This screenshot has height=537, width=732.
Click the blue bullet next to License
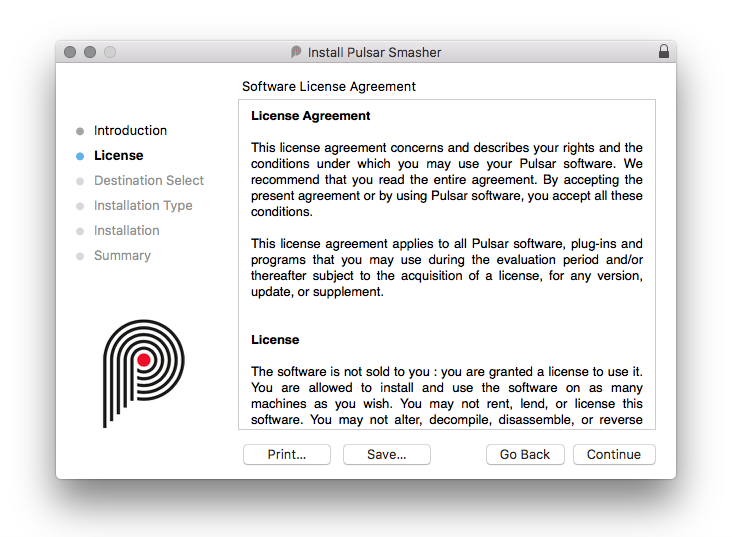point(80,156)
